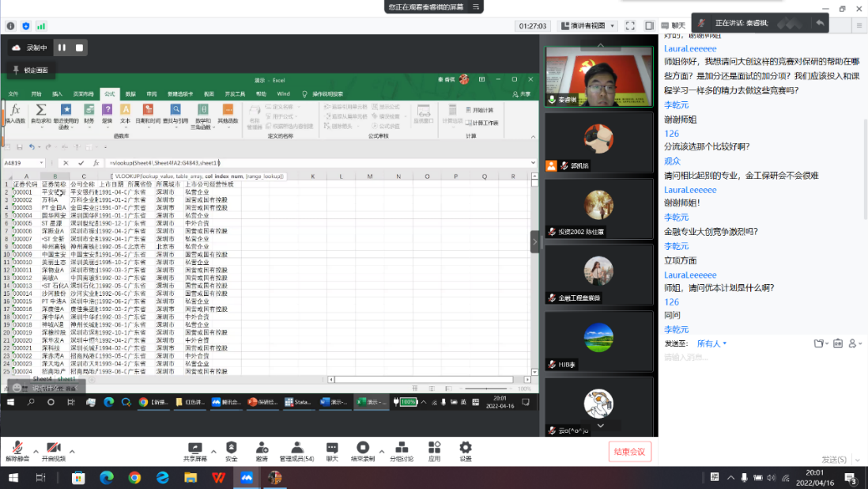Pause the cloud recording

tap(62, 47)
